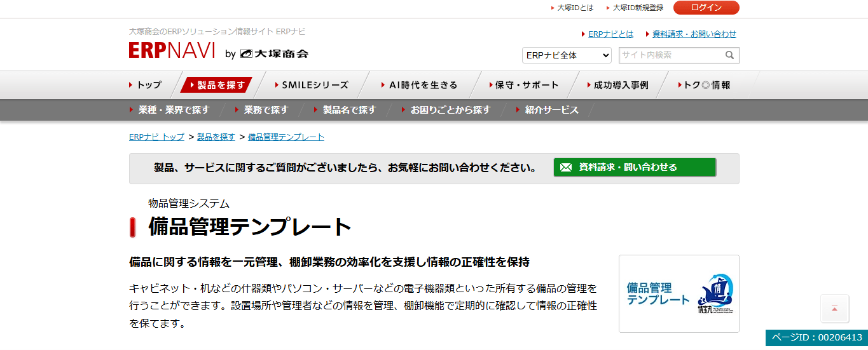Viewport: 868px width, 350px height.
Task: Open お困りごとから探す submenu item
Action: pyautogui.click(x=450, y=110)
